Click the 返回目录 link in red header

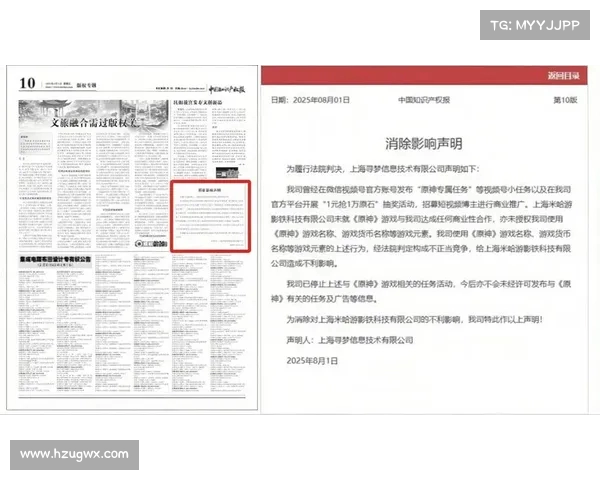[563, 75]
